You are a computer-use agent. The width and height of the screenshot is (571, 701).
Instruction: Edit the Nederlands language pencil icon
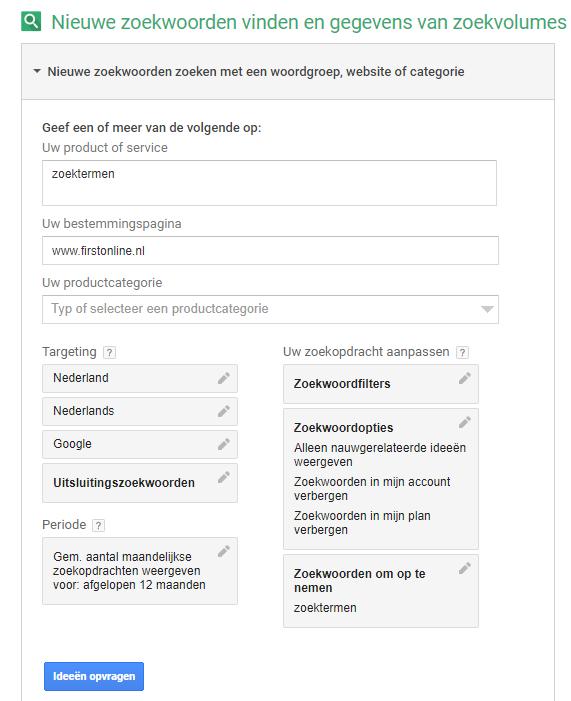224,411
